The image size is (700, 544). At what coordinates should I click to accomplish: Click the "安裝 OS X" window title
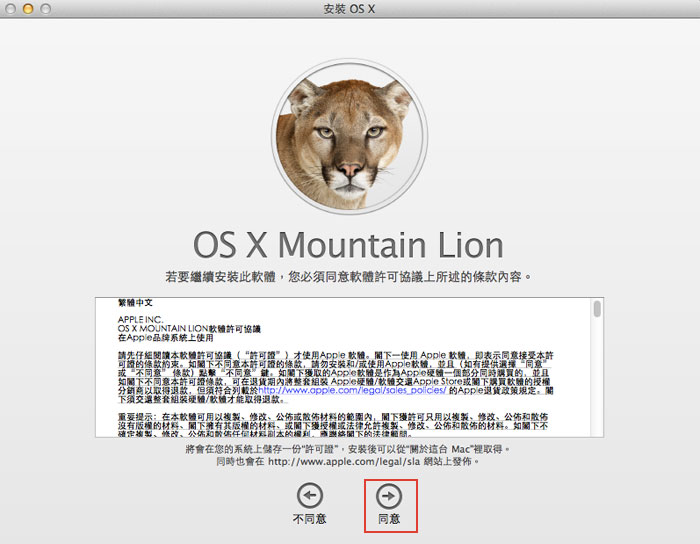coord(349,9)
